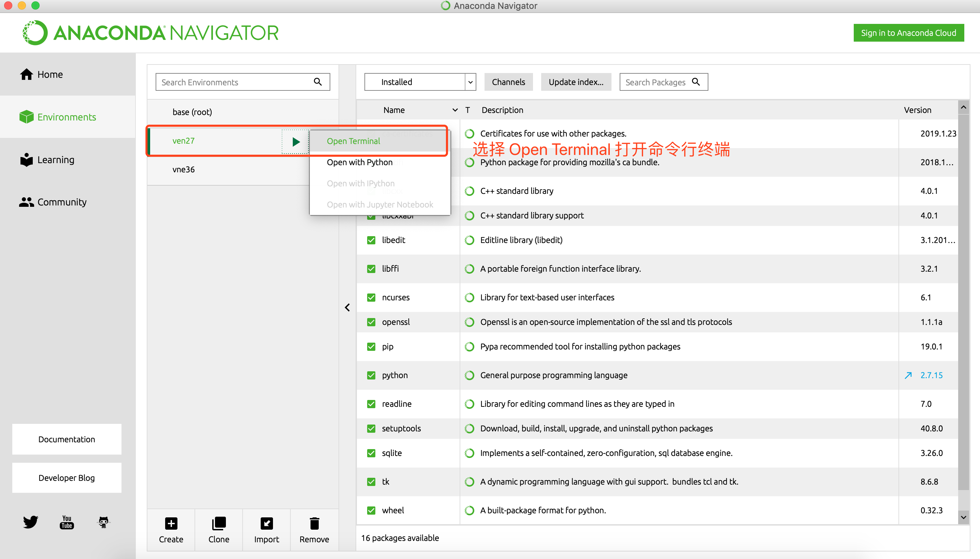The image size is (980, 559).
Task: Click the Remove environment trash icon
Action: (x=314, y=523)
